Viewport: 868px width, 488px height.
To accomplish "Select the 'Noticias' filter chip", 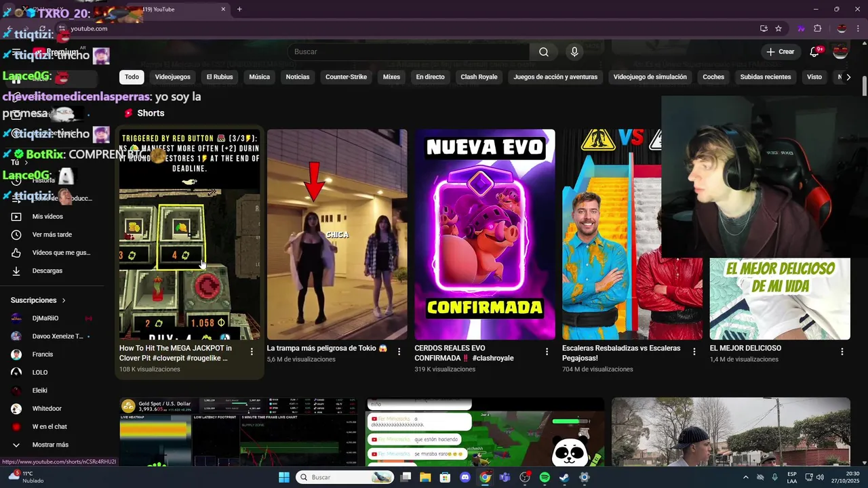I will pyautogui.click(x=298, y=77).
